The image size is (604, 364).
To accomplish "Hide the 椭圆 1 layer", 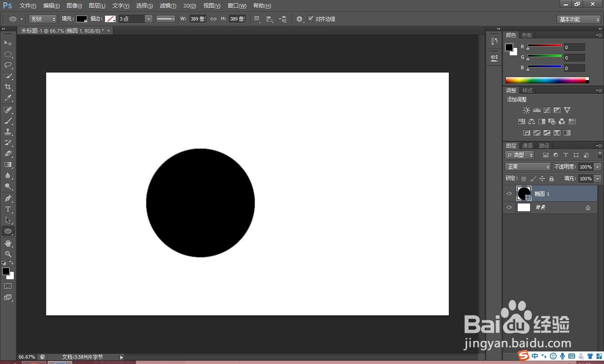I will [x=509, y=194].
